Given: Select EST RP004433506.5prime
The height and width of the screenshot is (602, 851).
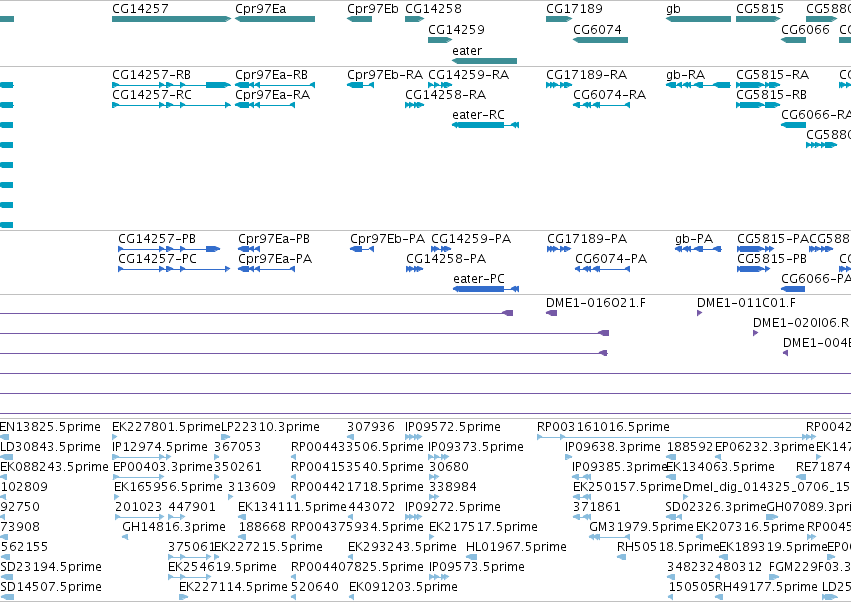Looking at the screenshot, I should tap(294, 457).
